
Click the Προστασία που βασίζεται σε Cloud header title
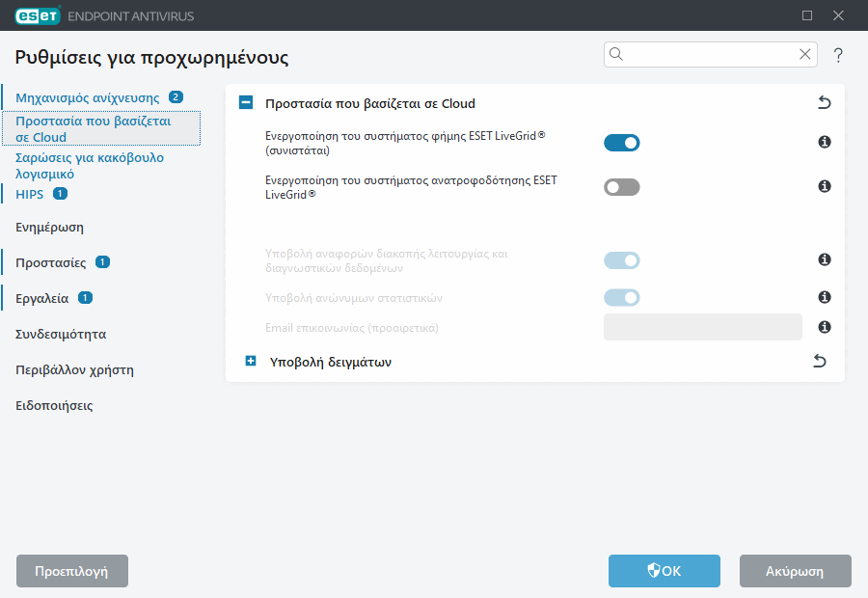(370, 103)
